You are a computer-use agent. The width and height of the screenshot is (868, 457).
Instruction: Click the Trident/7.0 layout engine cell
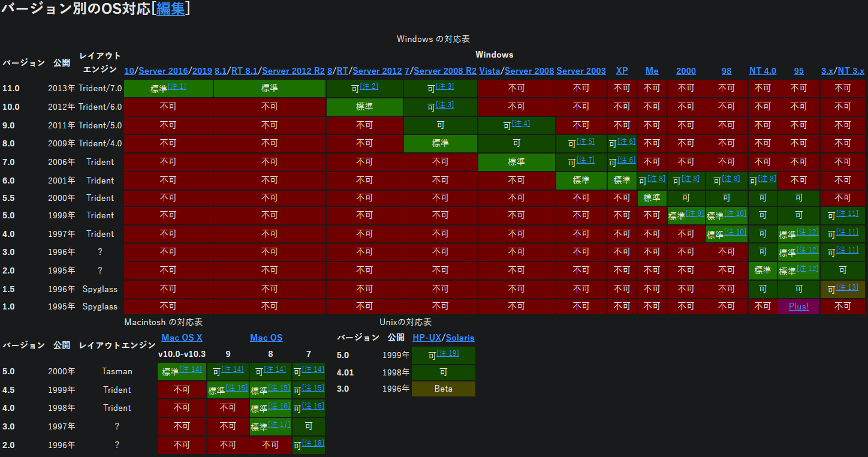point(100,88)
